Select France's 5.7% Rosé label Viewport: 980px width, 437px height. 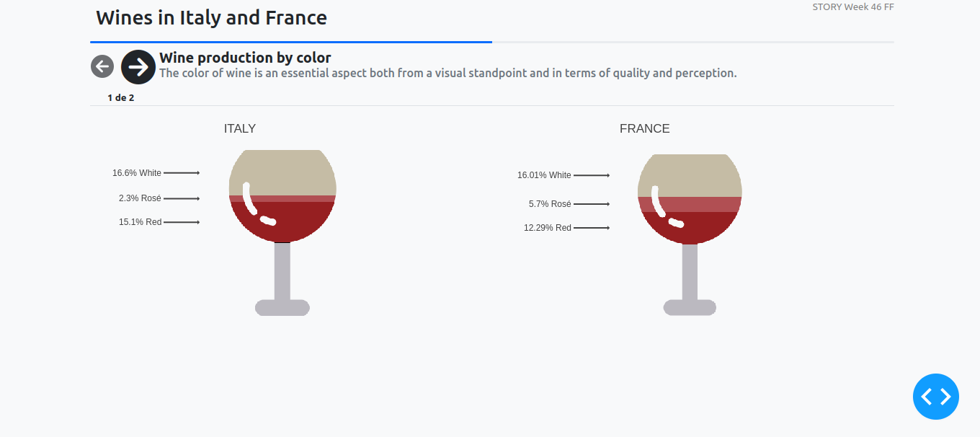pyautogui.click(x=550, y=204)
